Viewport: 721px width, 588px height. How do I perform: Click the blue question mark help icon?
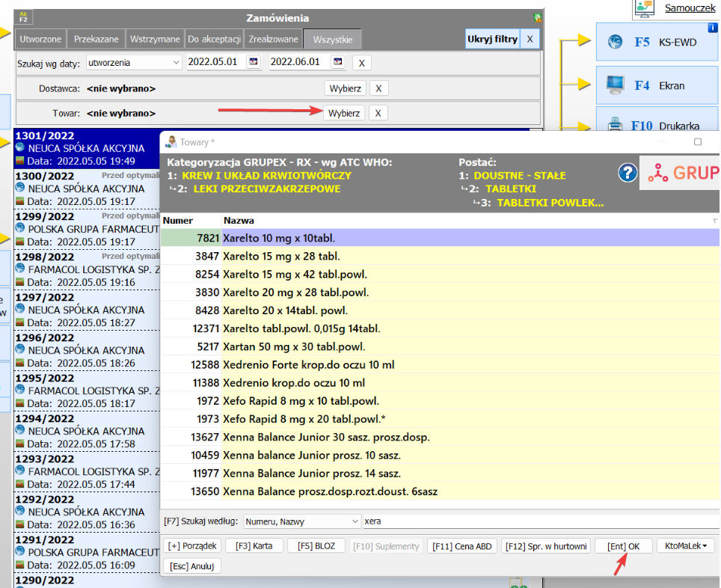[628, 174]
